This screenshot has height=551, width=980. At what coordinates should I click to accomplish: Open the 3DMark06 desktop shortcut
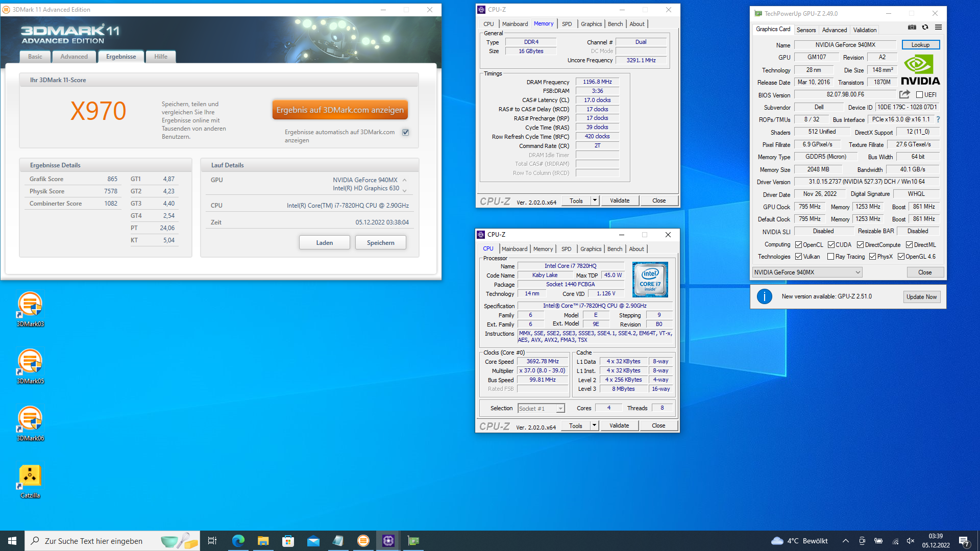30,423
